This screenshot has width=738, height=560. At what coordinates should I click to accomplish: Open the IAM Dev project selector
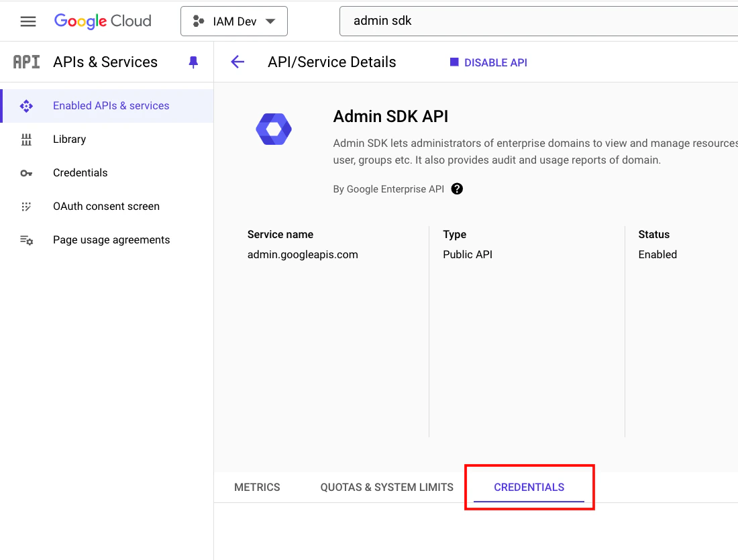point(233,21)
